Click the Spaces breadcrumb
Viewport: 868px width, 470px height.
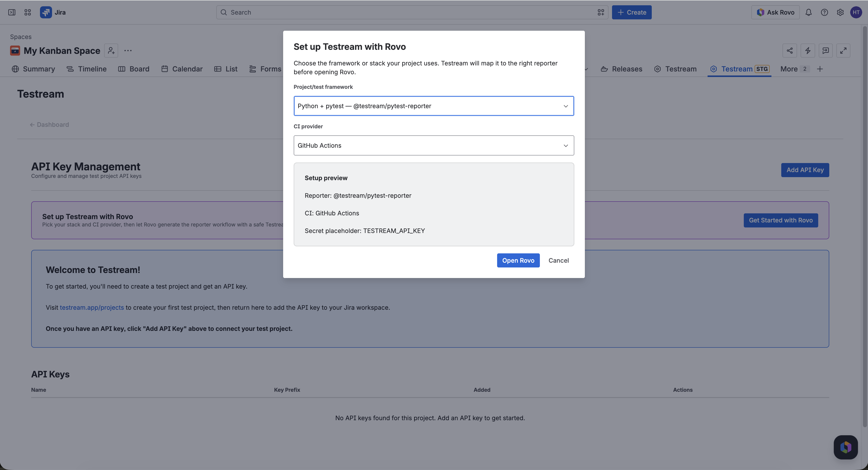tap(21, 37)
